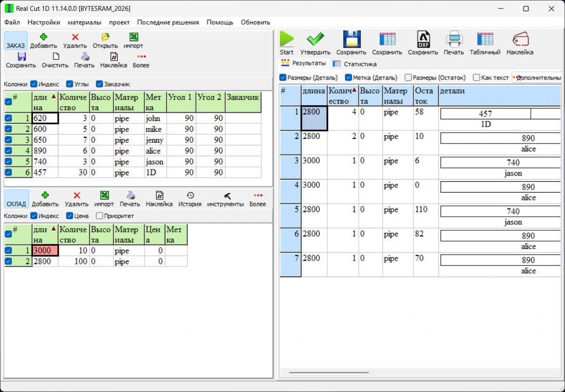Sort stock by the длина column header
This screenshot has height=392, width=565.
45,234
